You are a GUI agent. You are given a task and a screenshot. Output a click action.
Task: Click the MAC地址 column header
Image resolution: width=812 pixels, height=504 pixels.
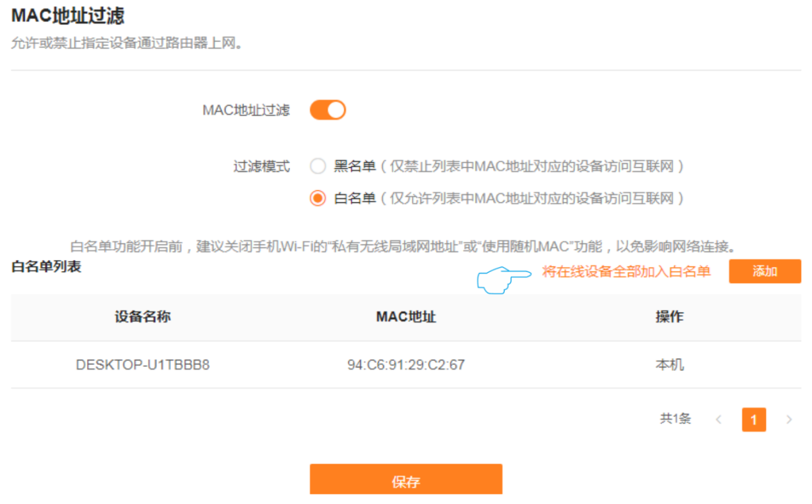[x=406, y=316]
